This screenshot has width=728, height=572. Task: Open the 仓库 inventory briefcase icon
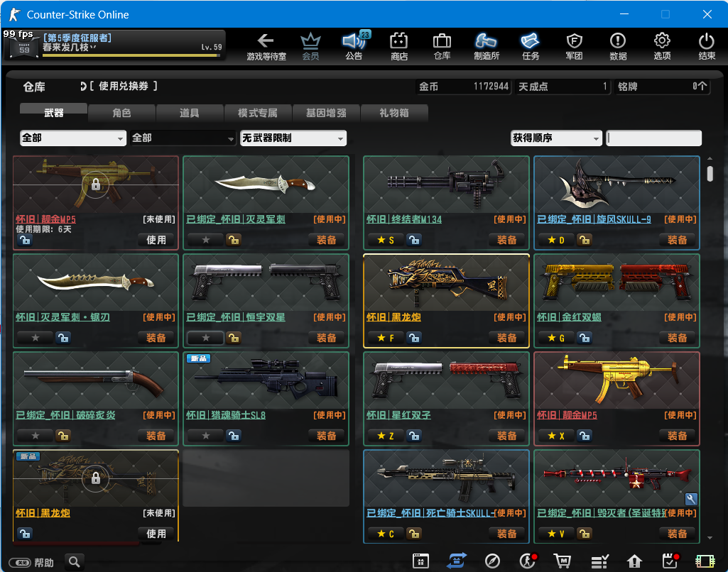point(442,46)
